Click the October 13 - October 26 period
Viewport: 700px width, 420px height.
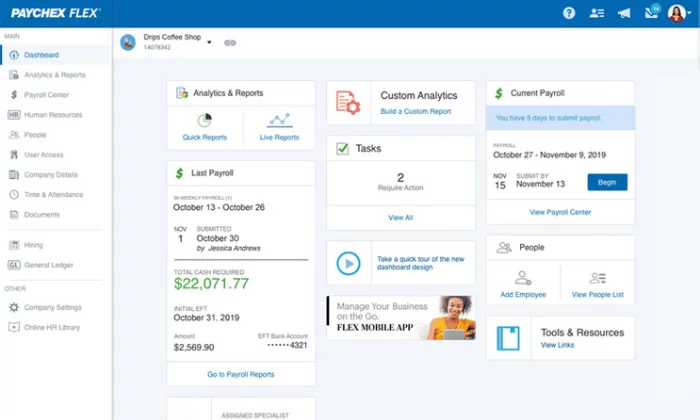coord(219,207)
